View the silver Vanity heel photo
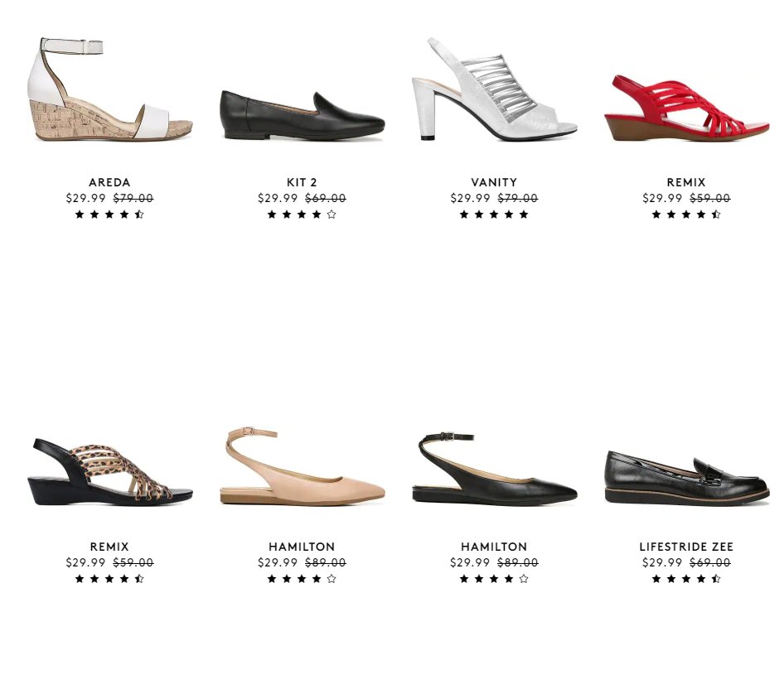The width and height of the screenshot is (784, 694). [494, 89]
